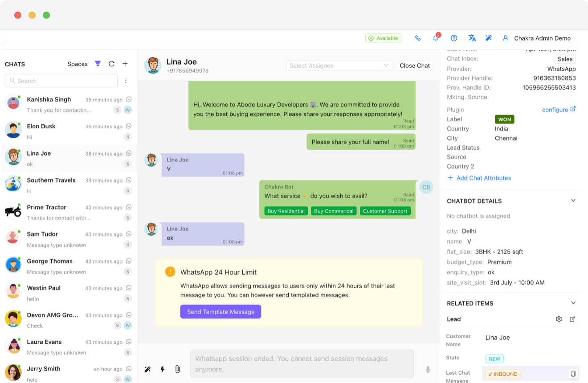Screen dimensions: 588x383
Task: Click the WON label badge
Action: pos(505,119)
